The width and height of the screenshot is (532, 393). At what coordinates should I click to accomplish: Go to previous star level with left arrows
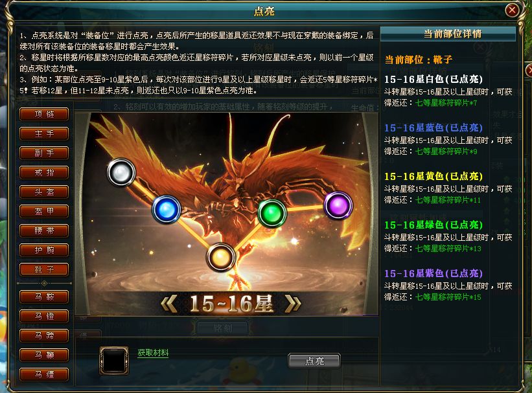pos(169,304)
